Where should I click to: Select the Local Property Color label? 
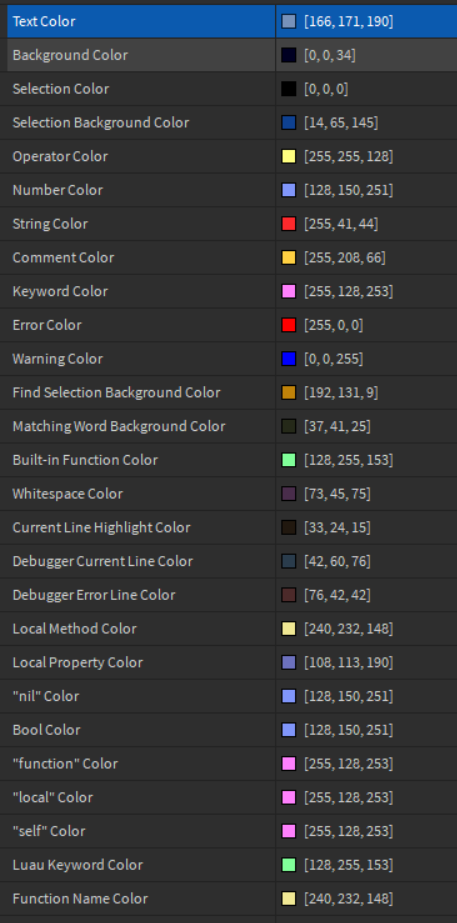78,663
